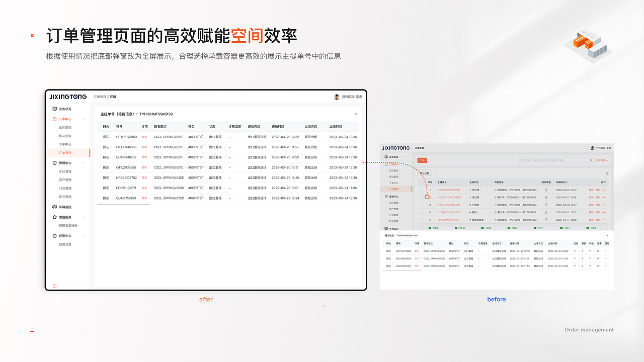Select 车队管理 in the after mockup sidebar
This screenshot has height=362, width=644.
coord(65,171)
